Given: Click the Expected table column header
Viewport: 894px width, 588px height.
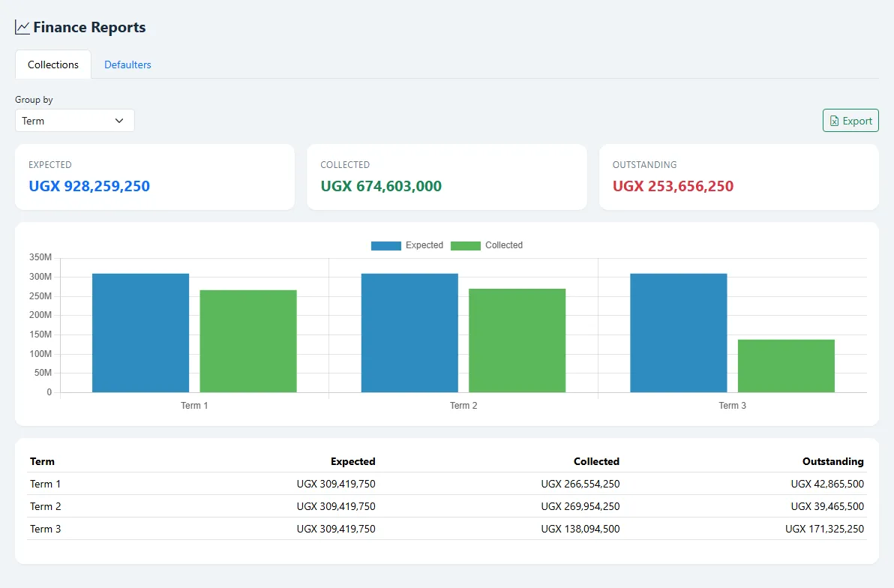Looking at the screenshot, I should 353,461.
